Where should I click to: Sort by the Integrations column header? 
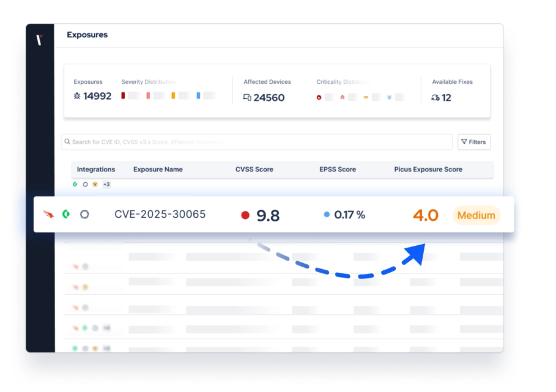tap(96, 169)
